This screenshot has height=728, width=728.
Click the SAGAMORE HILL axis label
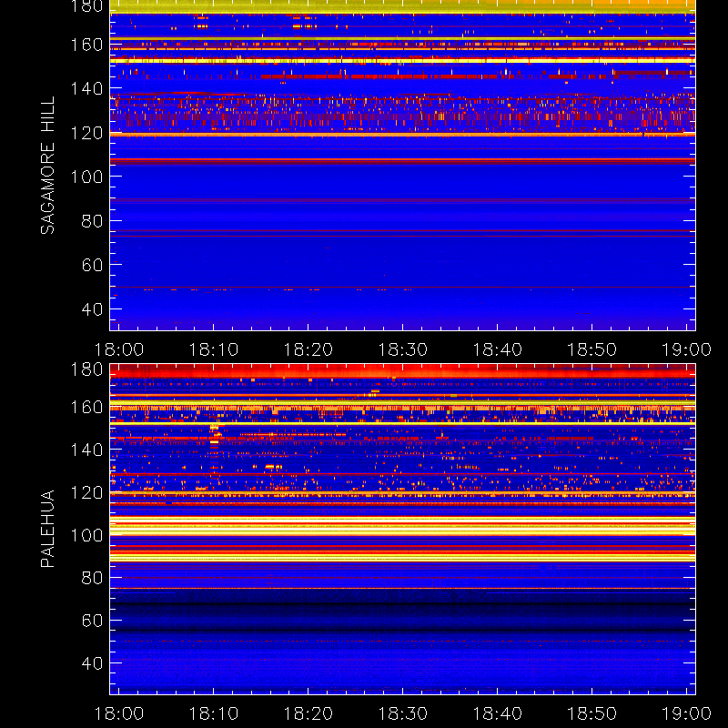click(48, 166)
